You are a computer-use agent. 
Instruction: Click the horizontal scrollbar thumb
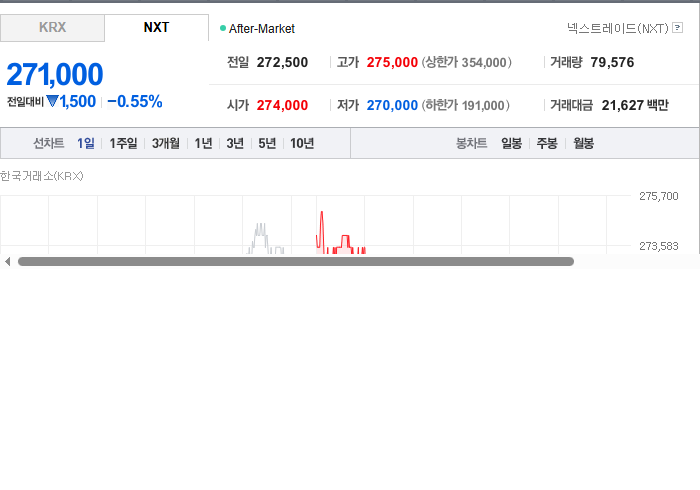(296, 262)
